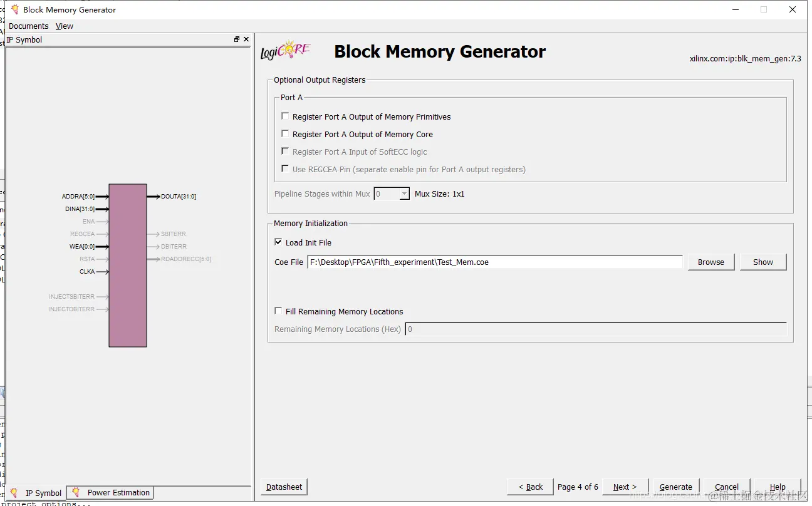This screenshot has width=812, height=506.
Task: Click the REGCEA port label
Action: (x=83, y=234)
